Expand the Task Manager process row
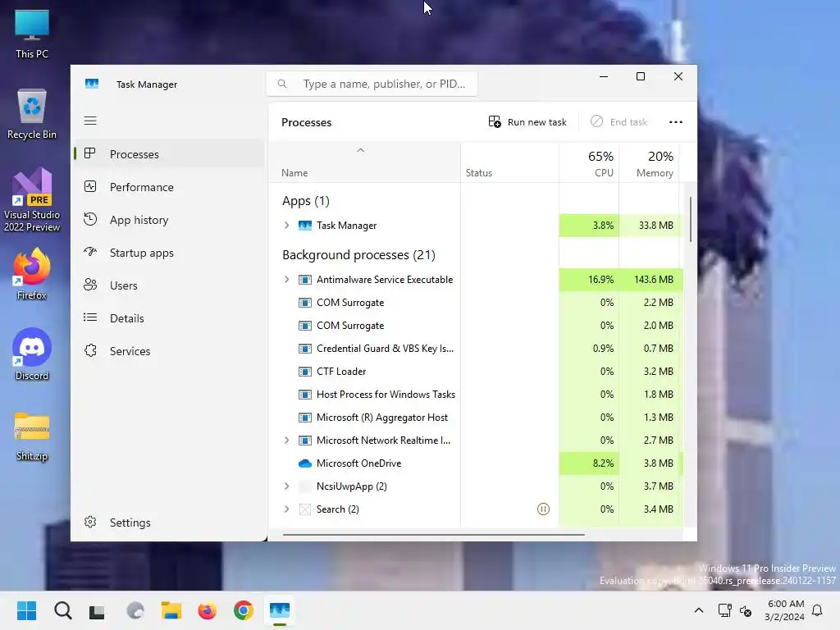Screen dimensions: 840x630 tap(286, 226)
